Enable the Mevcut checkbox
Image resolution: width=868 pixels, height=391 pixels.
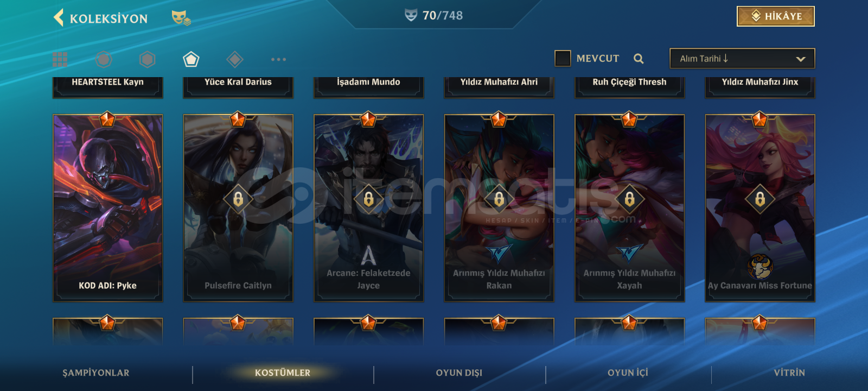(x=563, y=58)
